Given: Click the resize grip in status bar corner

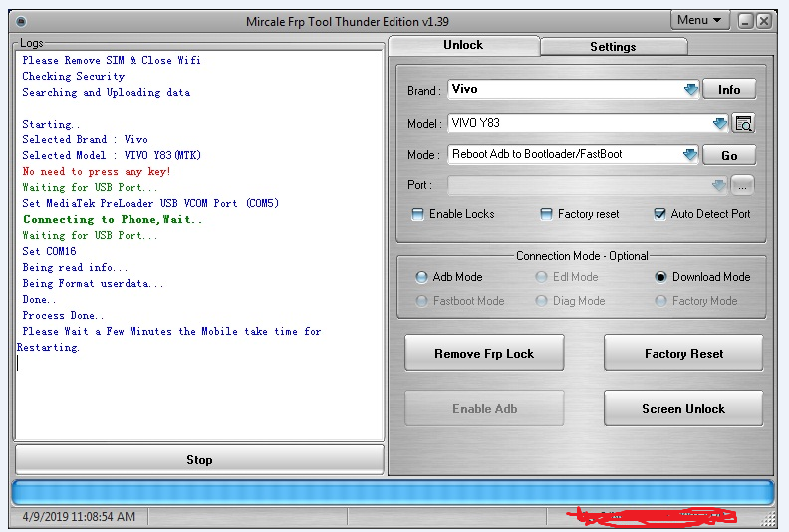Looking at the screenshot, I should [768, 519].
